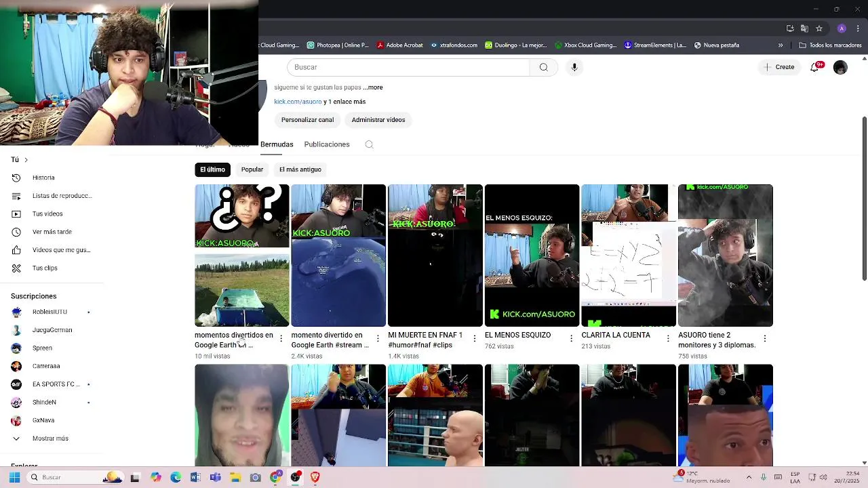Click 'Personalizar canal' button
This screenshot has height=488, width=868.
(307, 120)
